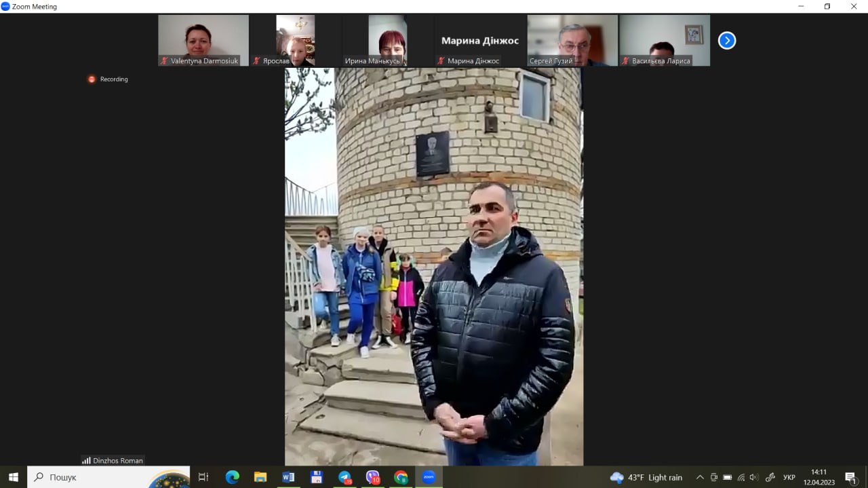This screenshot has height=488, width=868.
Task: Open Viber from the taskbar
Action: click(372, 477)
